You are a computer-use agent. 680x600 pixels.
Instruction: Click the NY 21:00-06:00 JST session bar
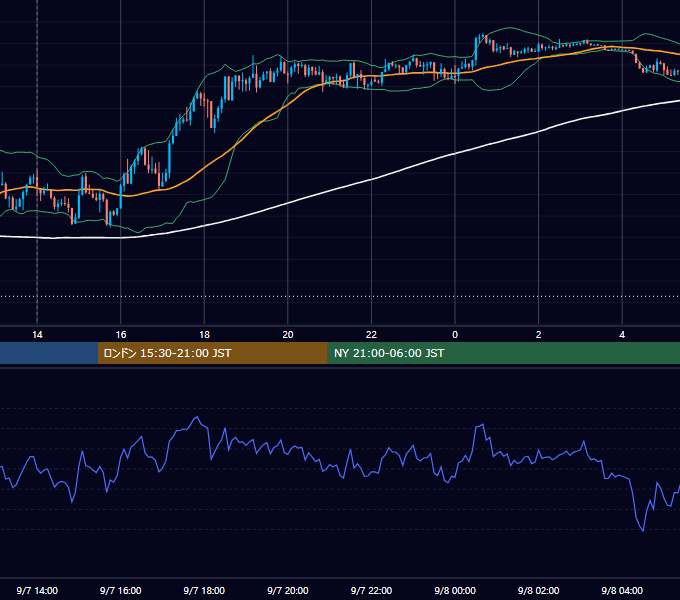[x=503, y=353]
